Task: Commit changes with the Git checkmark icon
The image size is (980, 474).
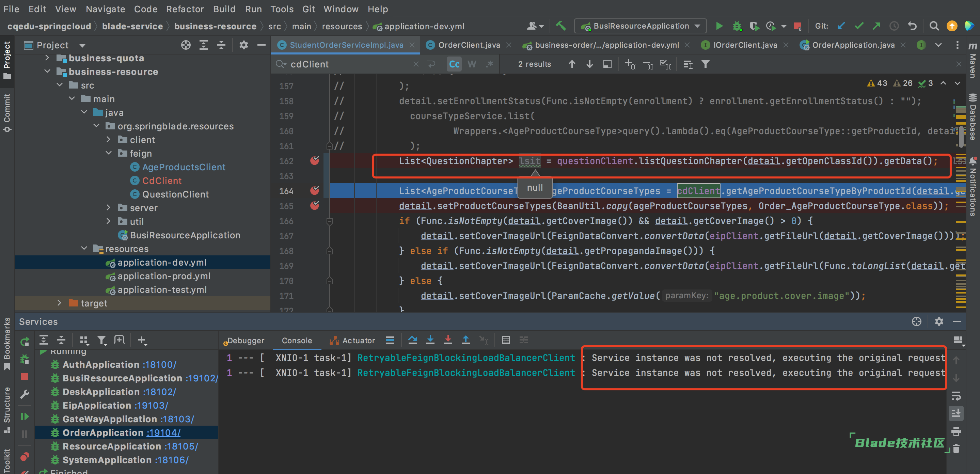Action: [859, 26]
